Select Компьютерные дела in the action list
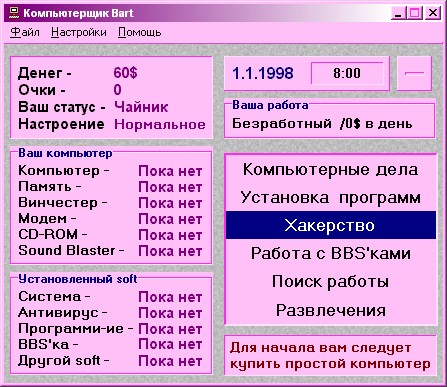Viewport: 447px width, 387px height. click(331, 169)
